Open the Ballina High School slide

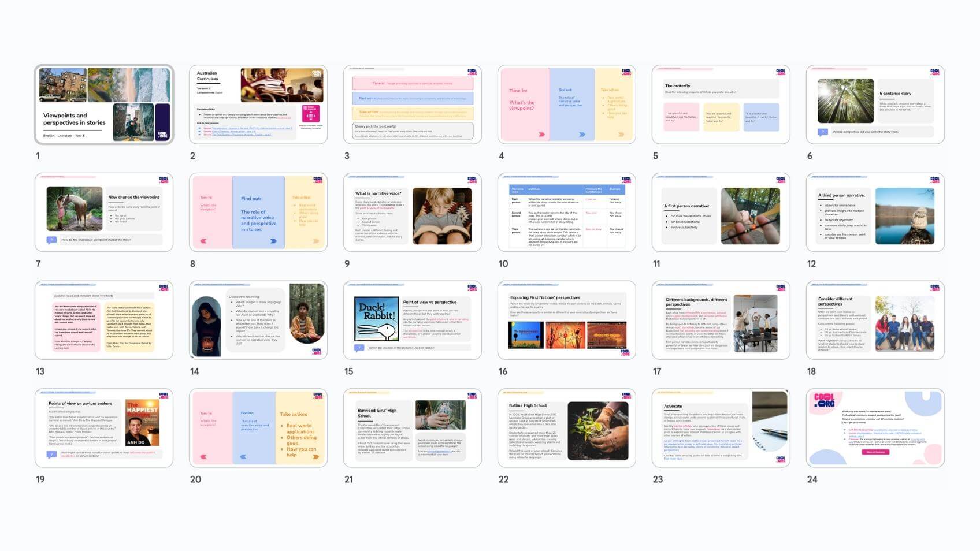(x=566, y=428)
